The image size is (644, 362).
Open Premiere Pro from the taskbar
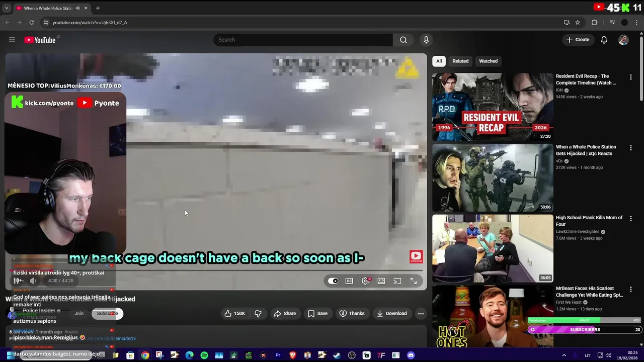(x=278, y=355)
